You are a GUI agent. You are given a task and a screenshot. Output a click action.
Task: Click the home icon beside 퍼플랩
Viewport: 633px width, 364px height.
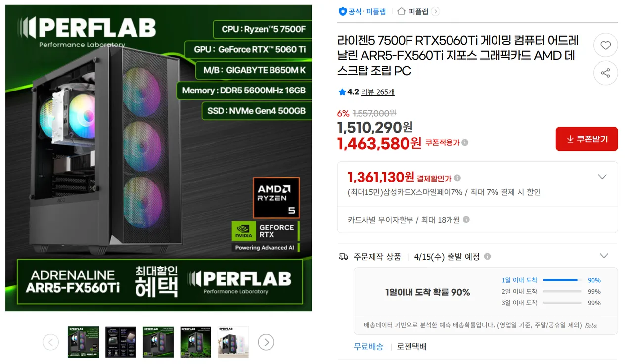tap(402, 11)
